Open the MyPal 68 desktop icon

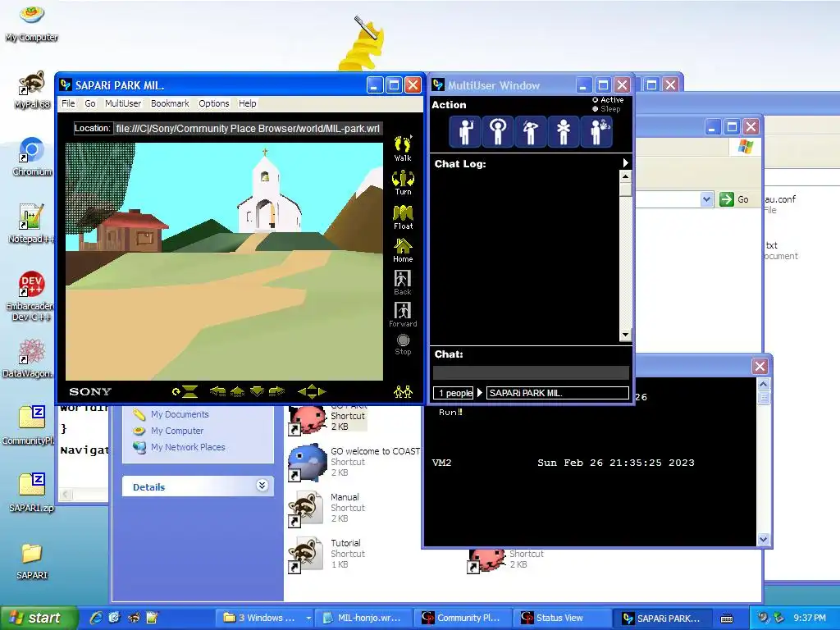(x=32, y=90)
